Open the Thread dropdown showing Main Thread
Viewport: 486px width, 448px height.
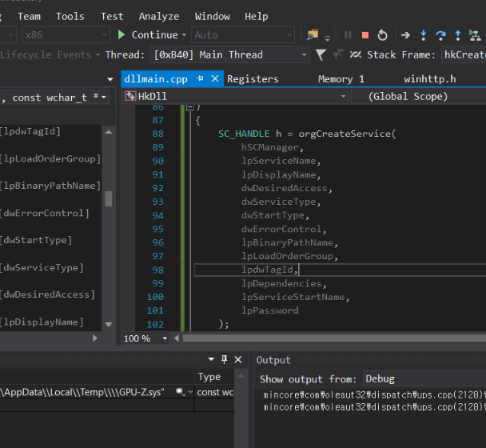click(304, 54)
